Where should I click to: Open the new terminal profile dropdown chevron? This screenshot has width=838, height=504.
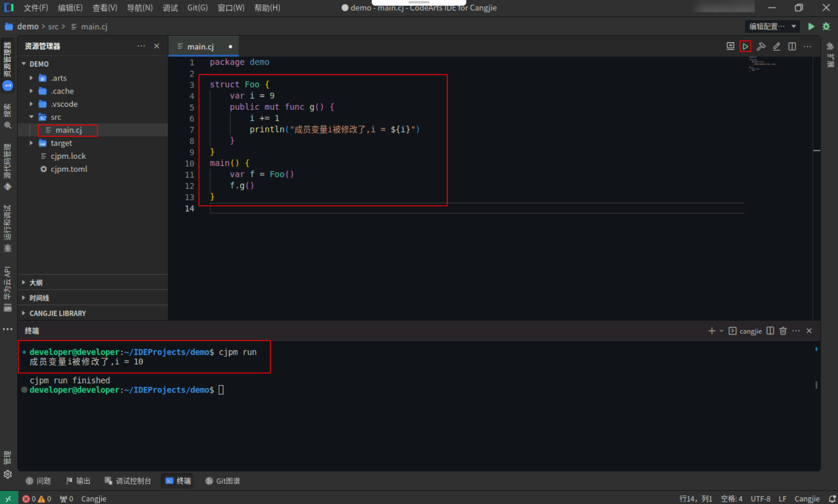(x=722, y=331)
